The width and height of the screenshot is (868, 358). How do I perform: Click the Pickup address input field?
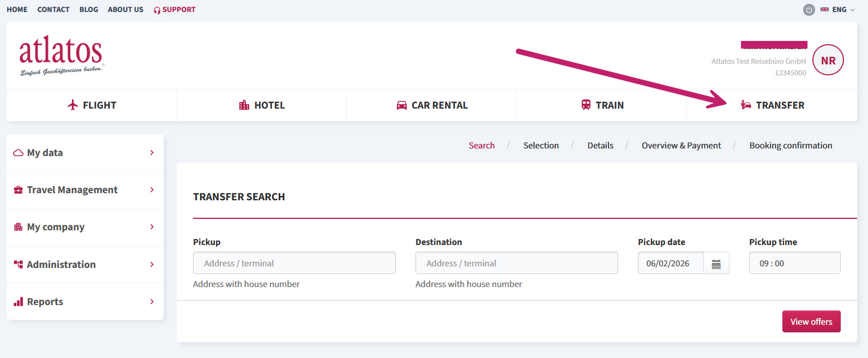(294, 263)
